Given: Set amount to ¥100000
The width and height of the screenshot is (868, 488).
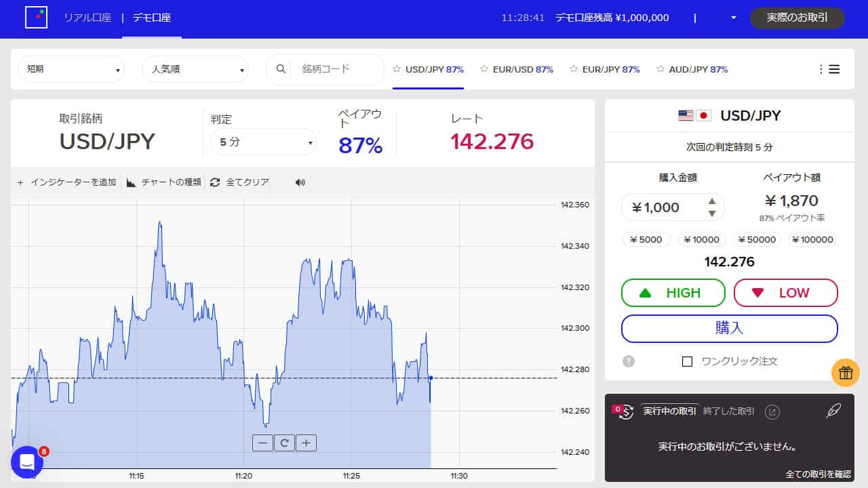Looking at the screenshot, I should click(812, 239).
